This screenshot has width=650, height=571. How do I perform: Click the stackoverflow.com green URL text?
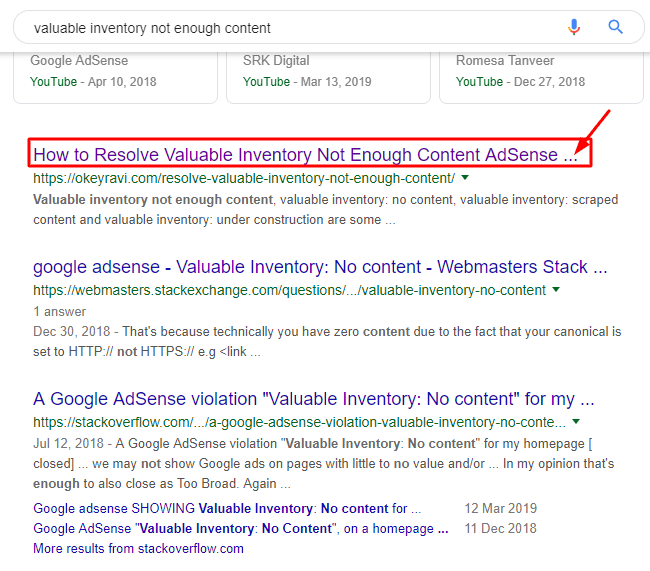(x=299, y=422)
